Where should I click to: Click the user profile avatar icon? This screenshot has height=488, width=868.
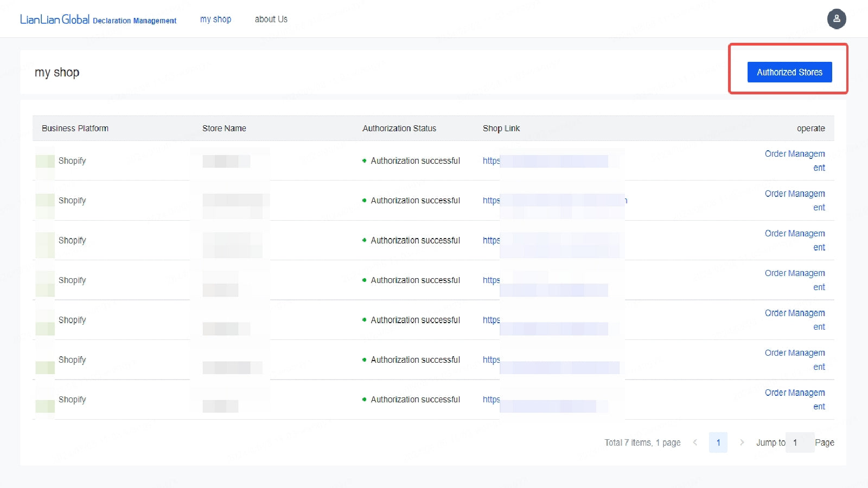coord(837,19)
